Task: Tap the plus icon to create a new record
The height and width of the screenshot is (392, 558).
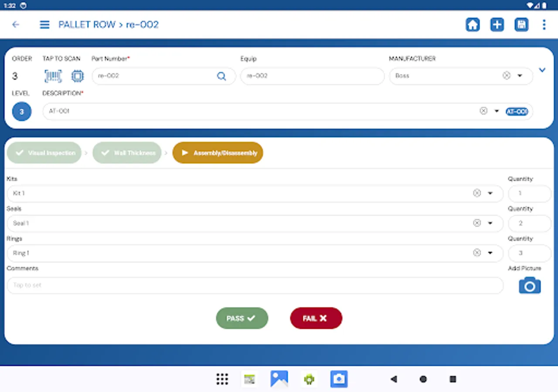Action: click(x=497, y=24)
